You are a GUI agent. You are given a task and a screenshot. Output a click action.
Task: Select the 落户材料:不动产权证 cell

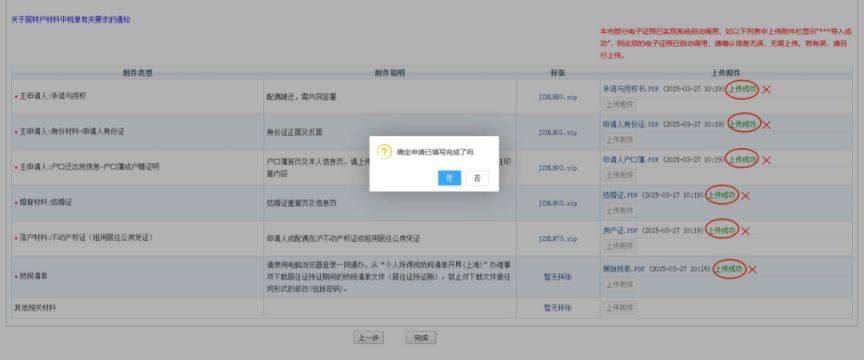coord(137,238)
